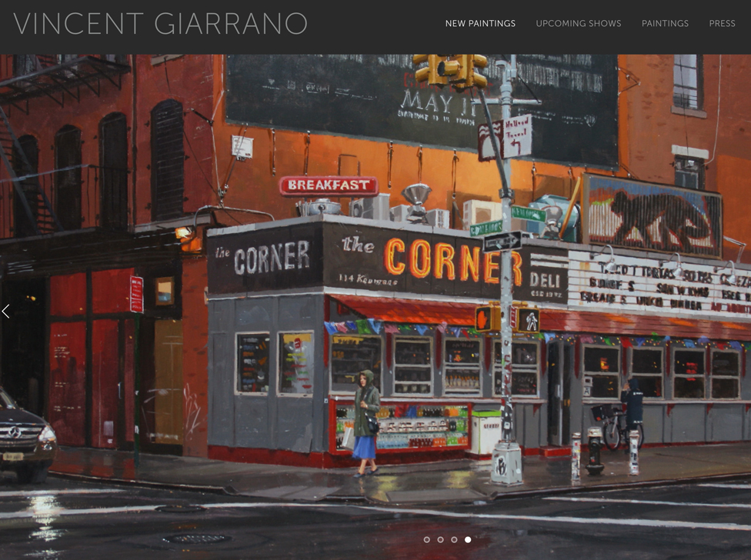Image resolution: width=751 pixels, height=560 pixels.
Task: Navigate to Upcoming Shows
Action: 578,24
